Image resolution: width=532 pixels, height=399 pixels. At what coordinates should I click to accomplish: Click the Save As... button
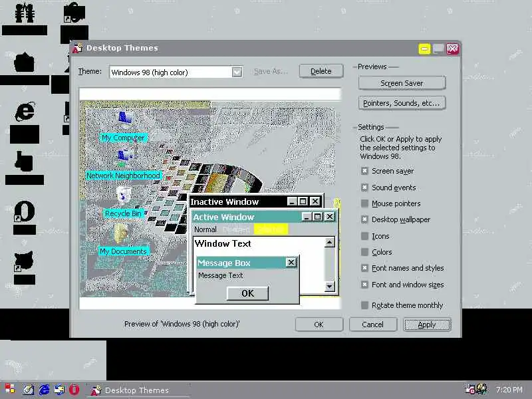pyautogui.click(x=271, y=71)
